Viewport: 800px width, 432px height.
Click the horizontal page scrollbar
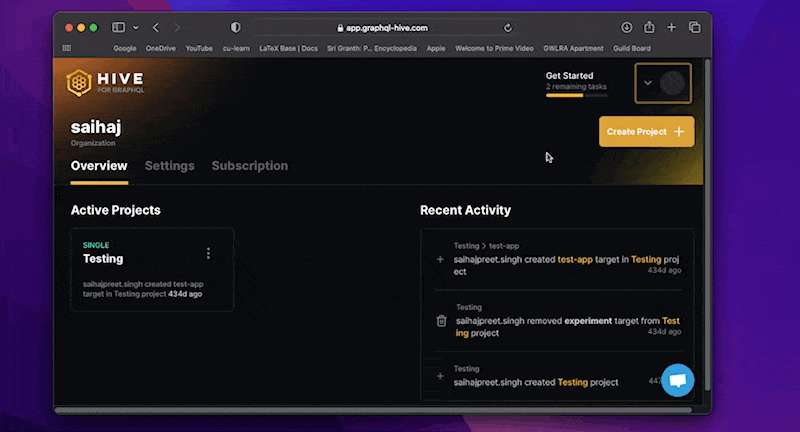[x=373, y=410]
